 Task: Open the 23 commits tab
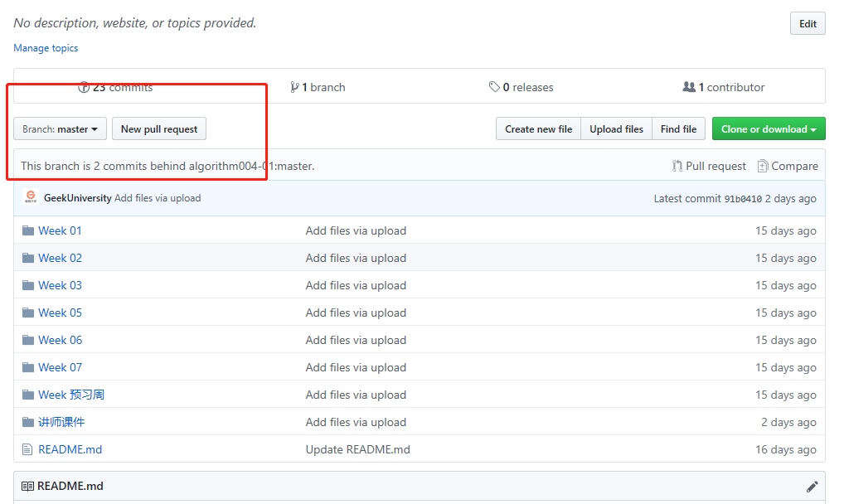(115, 87)
